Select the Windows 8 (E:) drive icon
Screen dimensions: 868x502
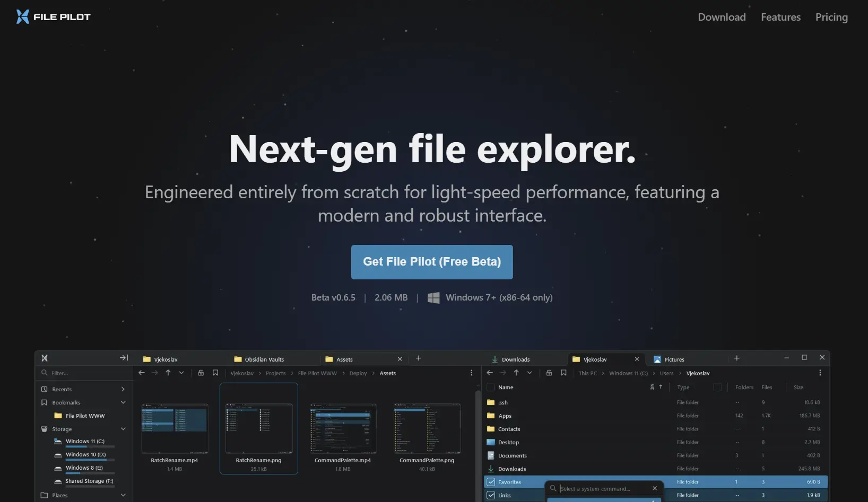pyautogui.click(x=58, y=468)
